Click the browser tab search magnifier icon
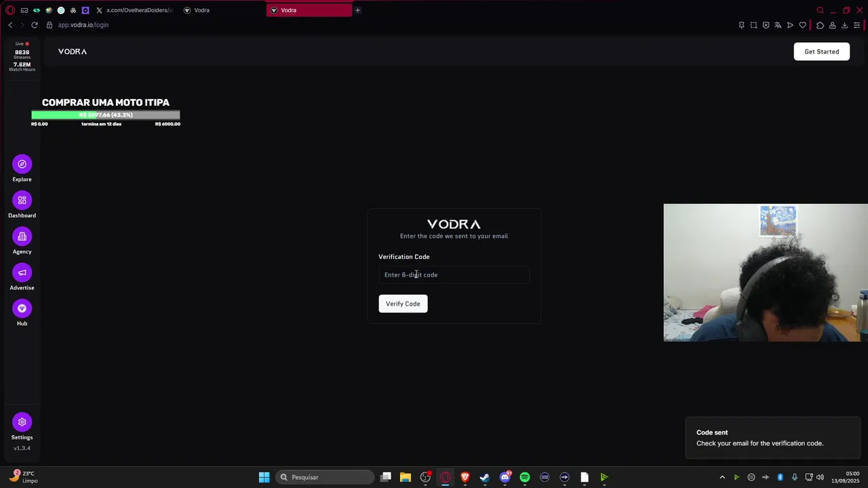 pyautogui.click(x=820, y=10)
